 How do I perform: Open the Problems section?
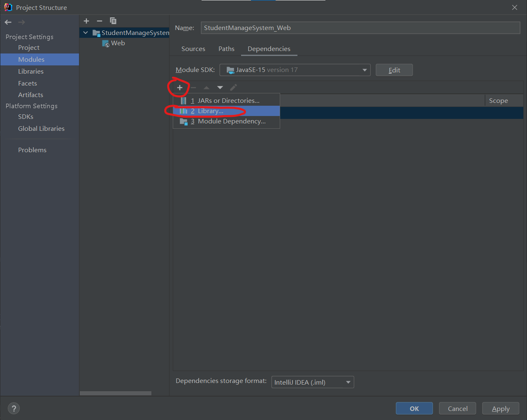pyautogui.click(x=39, y=150)
